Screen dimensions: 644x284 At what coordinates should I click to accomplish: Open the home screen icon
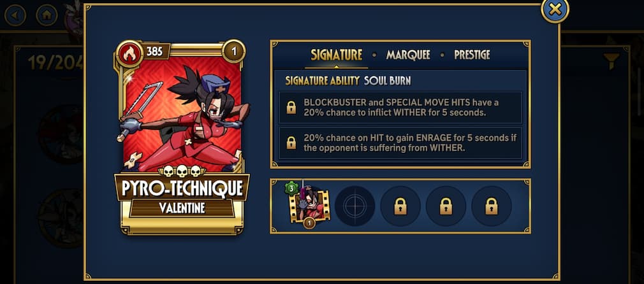(x=47, y=15)
